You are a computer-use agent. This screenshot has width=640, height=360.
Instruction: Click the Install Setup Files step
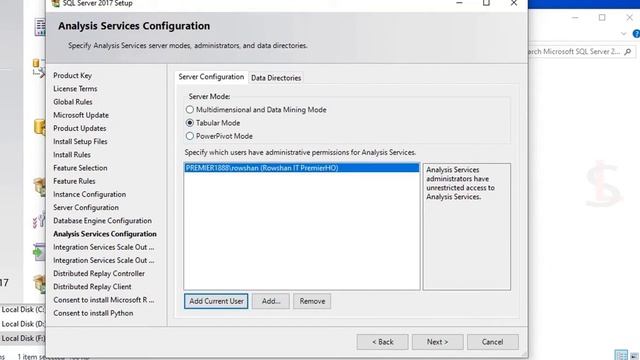[80, 141]
